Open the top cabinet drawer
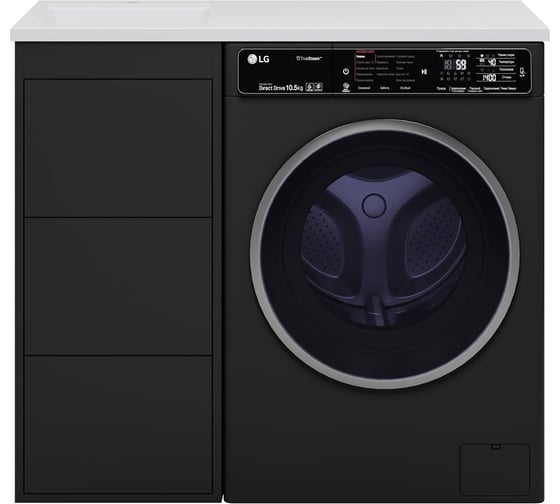560x504 pixels. [x=118, y=148]
